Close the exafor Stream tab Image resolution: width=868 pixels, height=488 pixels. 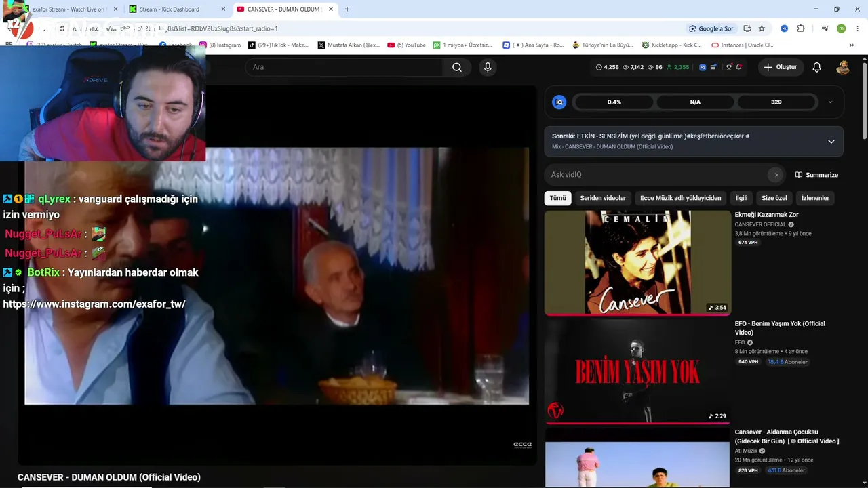click(115, 9)
